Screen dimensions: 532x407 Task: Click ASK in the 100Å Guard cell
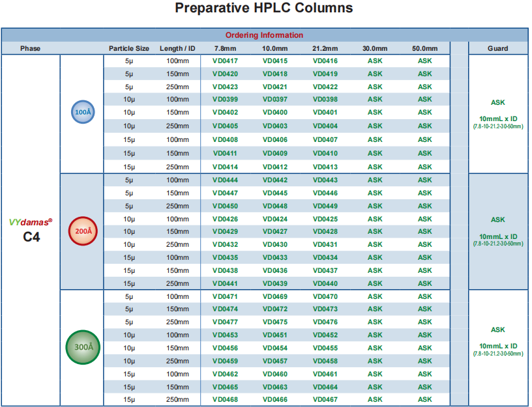point(497,102)
